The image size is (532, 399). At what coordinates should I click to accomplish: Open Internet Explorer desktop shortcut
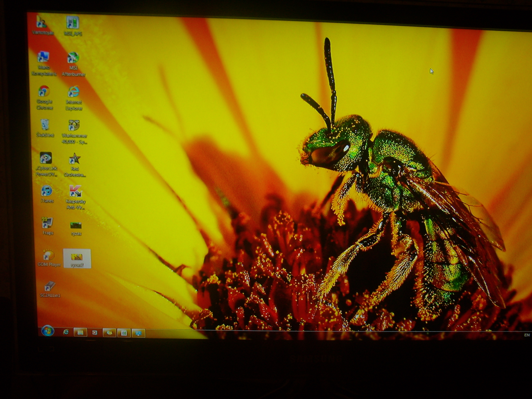tap(74, 98)
